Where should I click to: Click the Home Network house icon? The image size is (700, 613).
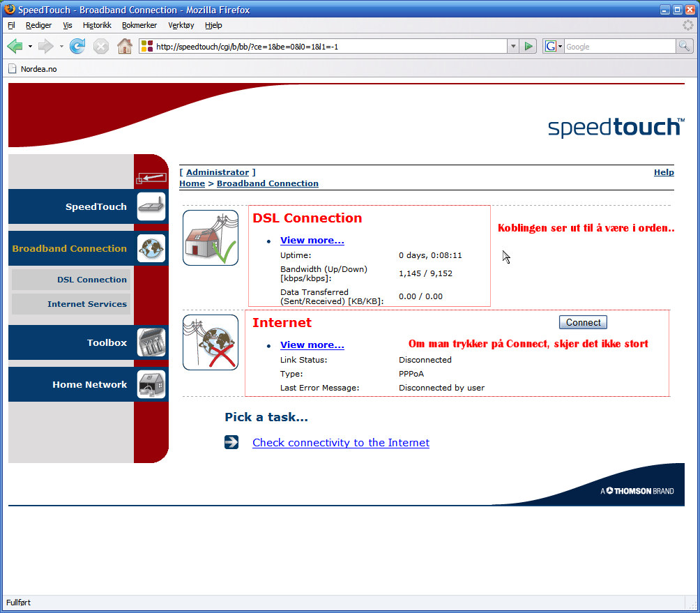151,384
